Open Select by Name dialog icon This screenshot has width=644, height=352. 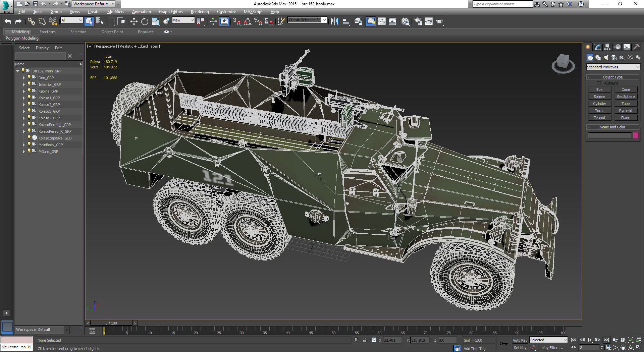[x=99, y=21]
